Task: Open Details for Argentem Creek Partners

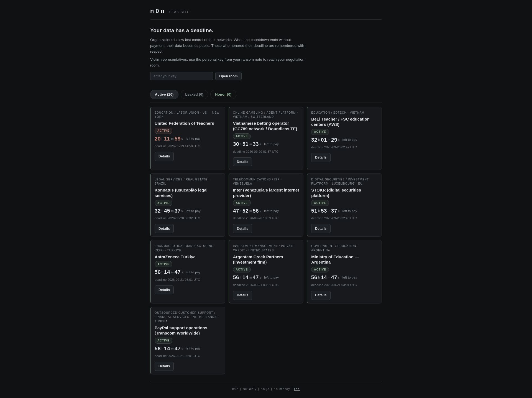Action: 242,295
